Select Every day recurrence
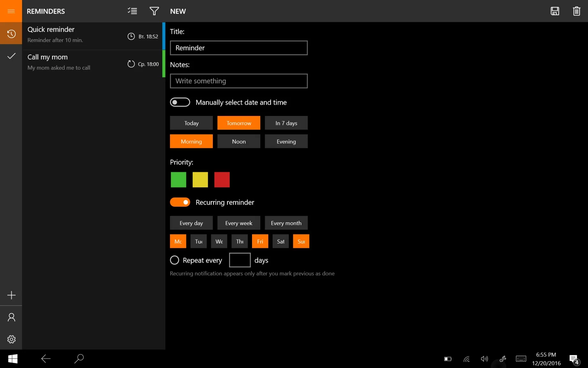 point(191,223)
